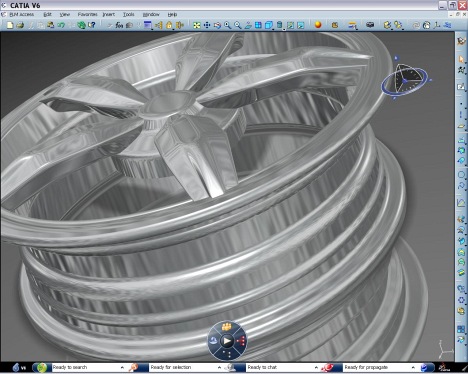Click the 'Ready for propagate' field
This screenshot has width=468, height=374.
(x=377, y=367)
